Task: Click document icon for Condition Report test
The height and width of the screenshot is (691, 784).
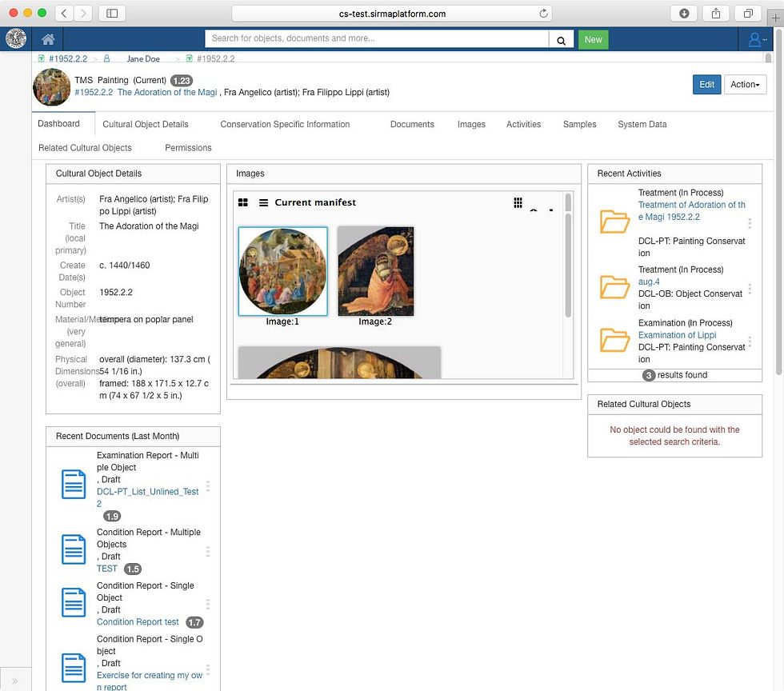Action: coord(74,602)
